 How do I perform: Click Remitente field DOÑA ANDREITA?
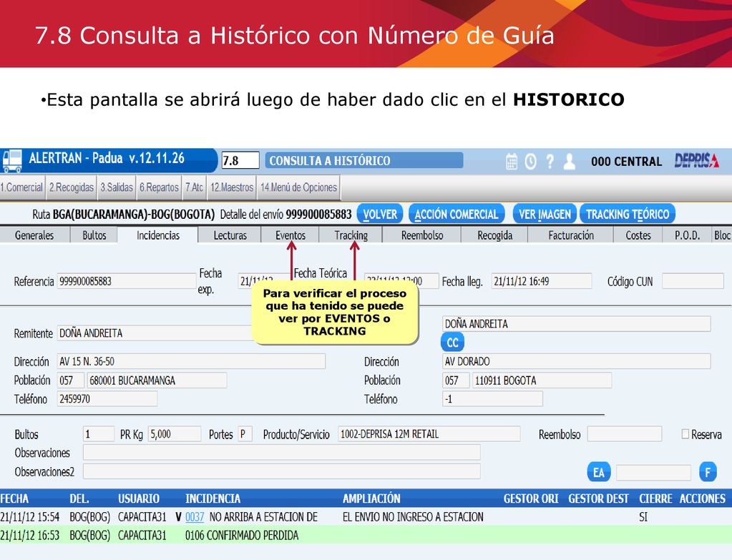155,333
